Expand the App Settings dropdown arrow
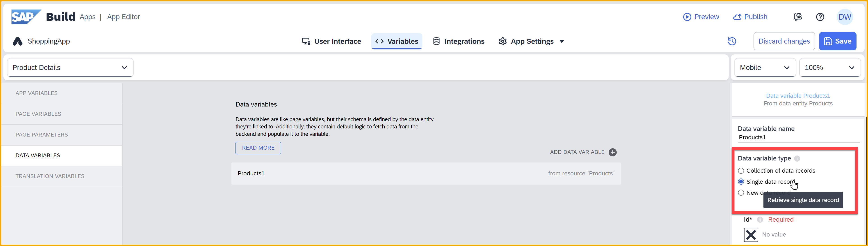 point(562,42)
